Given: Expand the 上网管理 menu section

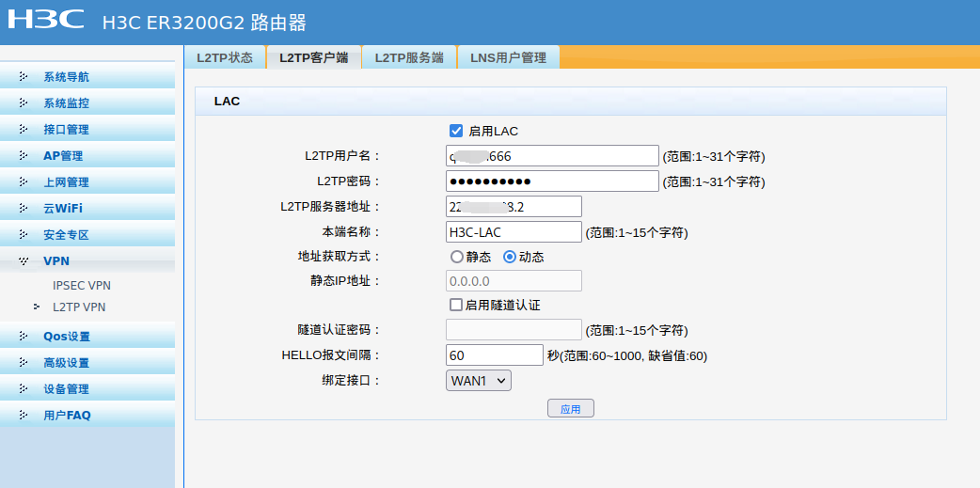Looking at the screenshot, I should click(x=87, y=181).
